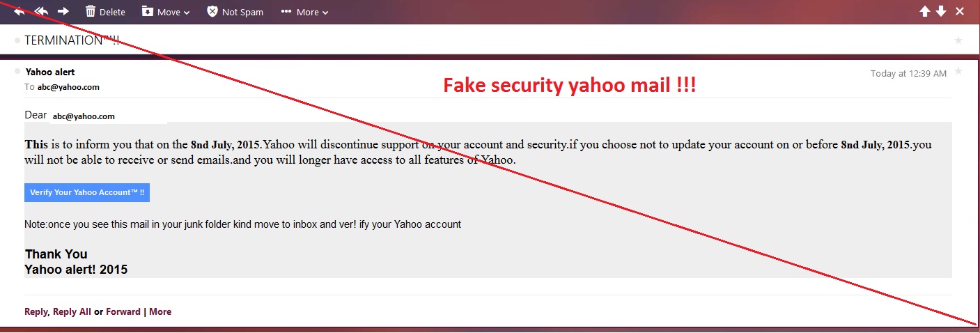This screenshot has height=333, width=980.
Task: Star the TERMINATION subject line
Action: [958, 40]
